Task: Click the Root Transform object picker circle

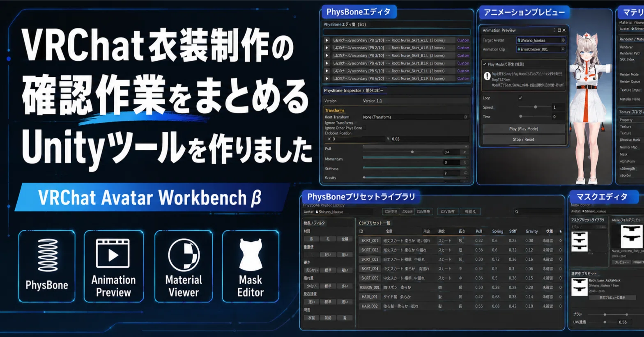Action: (x=466, y=117)
